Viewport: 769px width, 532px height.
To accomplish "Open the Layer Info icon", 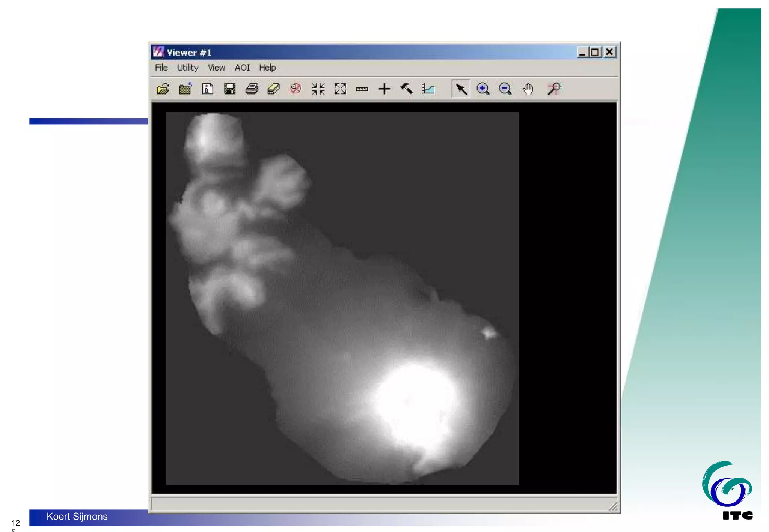I will tap(208, 89).
